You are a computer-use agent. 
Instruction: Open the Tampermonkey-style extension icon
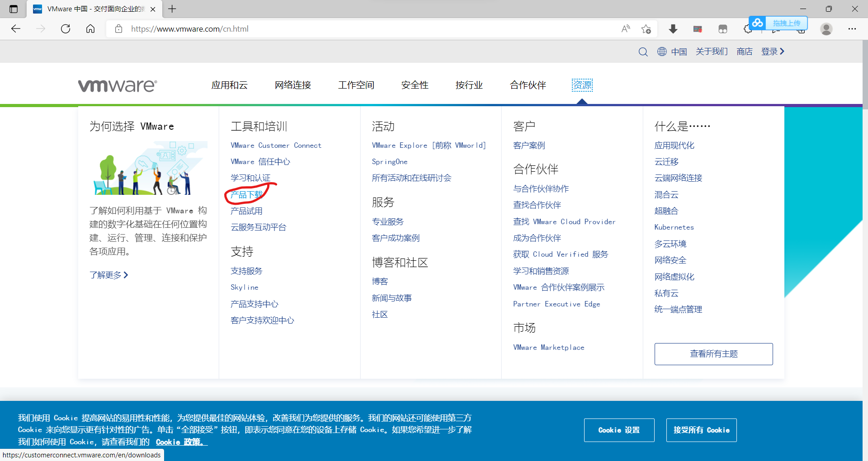tap(723, 29)
